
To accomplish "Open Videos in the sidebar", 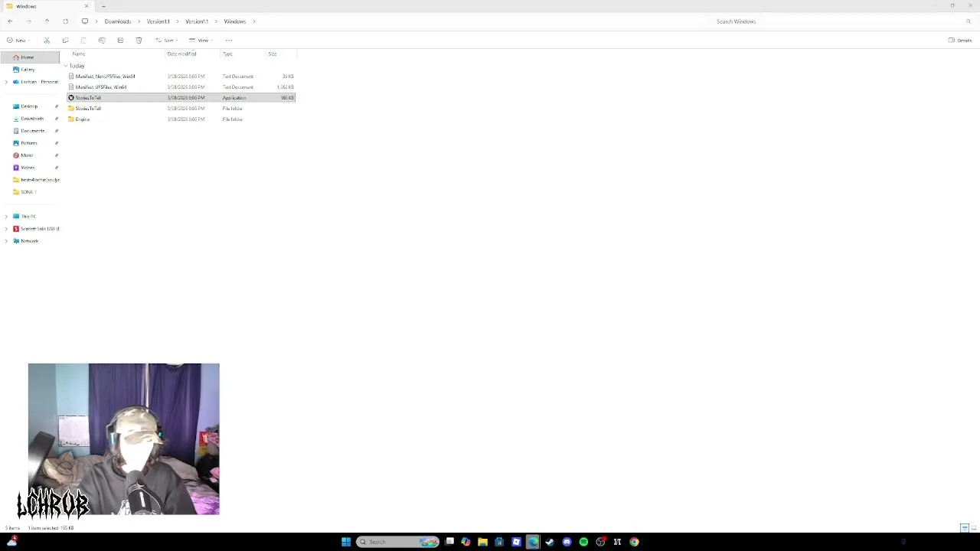I will tap(28, 168).
